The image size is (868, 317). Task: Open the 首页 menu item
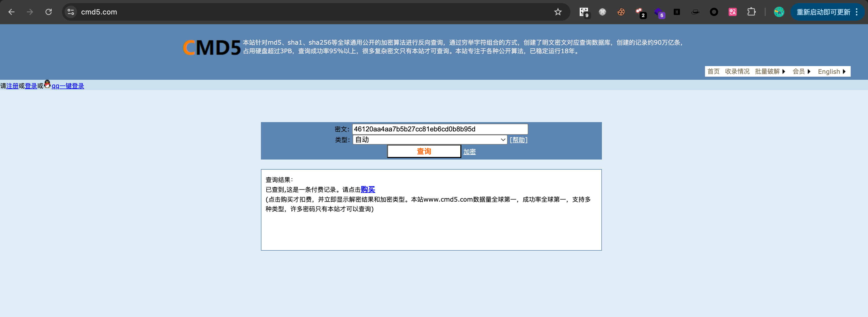(x=713, y=72)
